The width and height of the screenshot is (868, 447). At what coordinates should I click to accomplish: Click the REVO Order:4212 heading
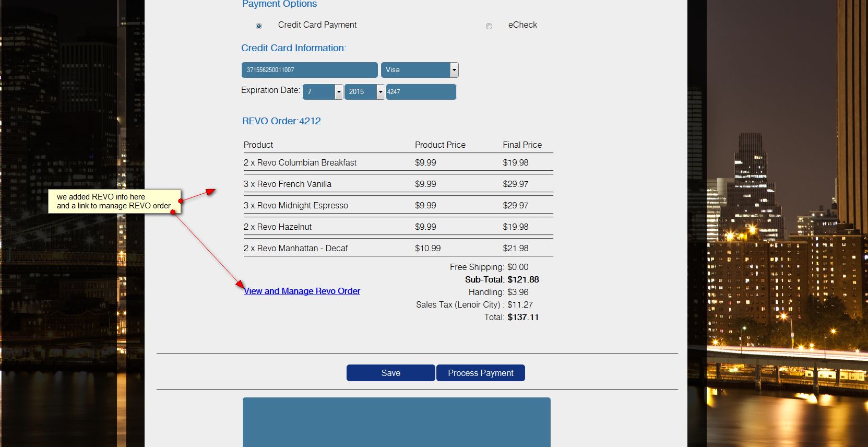(281, 121)
